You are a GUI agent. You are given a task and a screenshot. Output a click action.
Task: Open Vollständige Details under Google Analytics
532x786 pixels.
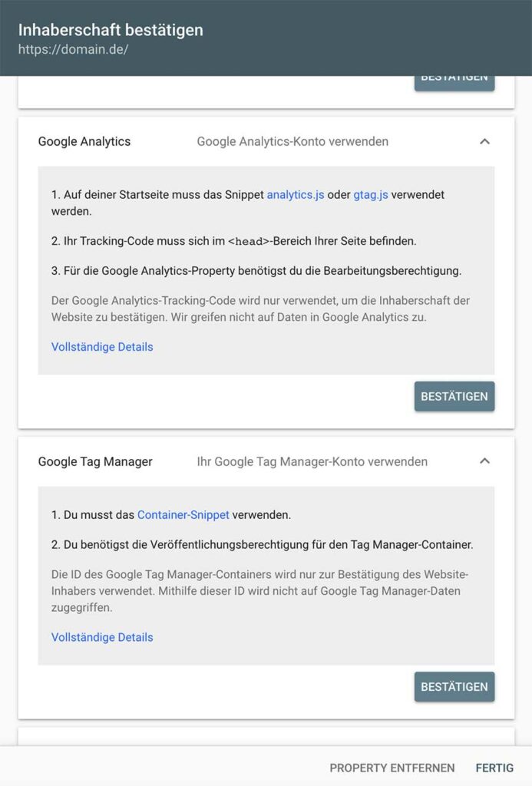[x=101, y=347]
